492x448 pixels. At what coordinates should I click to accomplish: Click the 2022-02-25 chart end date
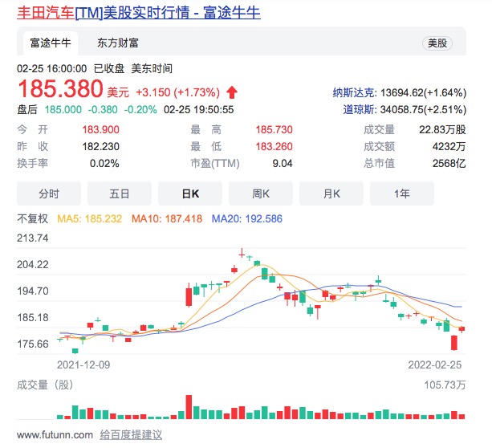pos(435,365)
